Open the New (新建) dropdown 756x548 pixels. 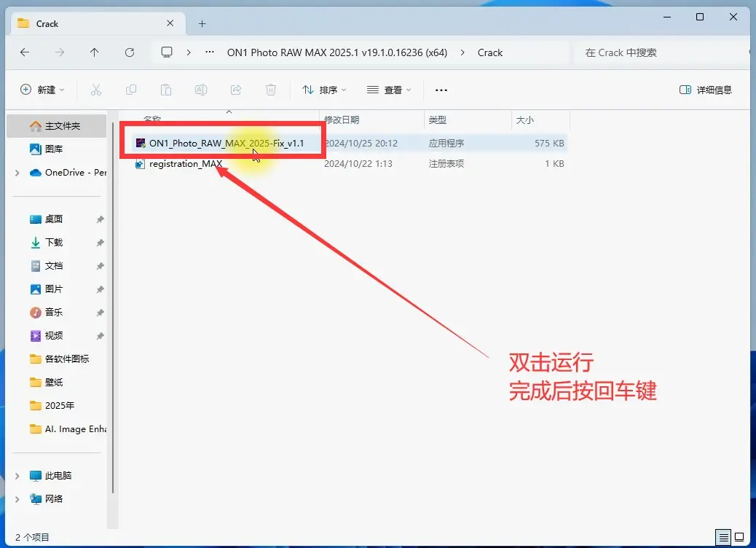(42, 90)
